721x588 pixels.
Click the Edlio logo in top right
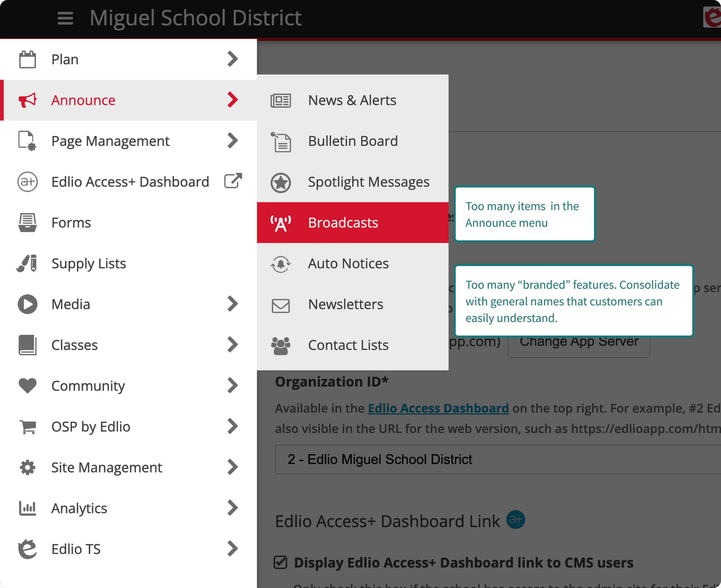pos(713,17)
